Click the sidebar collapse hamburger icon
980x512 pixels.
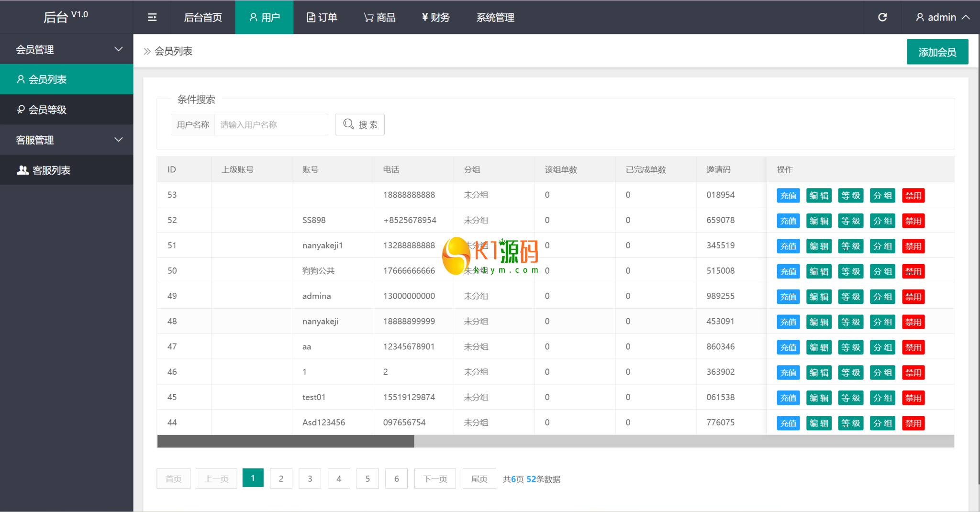[x=152, y=17]
